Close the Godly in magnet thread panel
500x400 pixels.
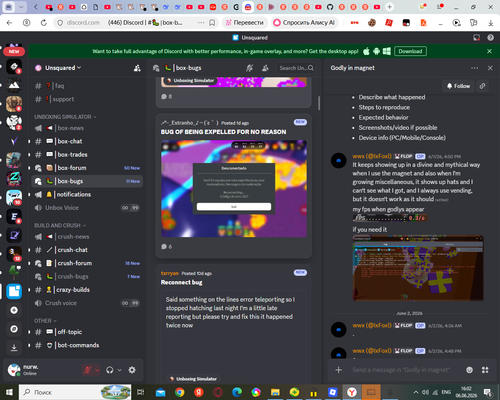point(490,68)
